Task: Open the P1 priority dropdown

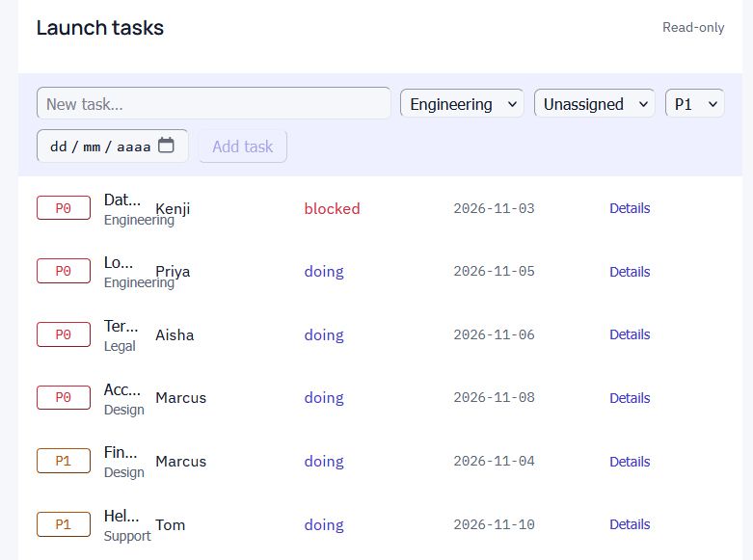Action: (694, 104)
